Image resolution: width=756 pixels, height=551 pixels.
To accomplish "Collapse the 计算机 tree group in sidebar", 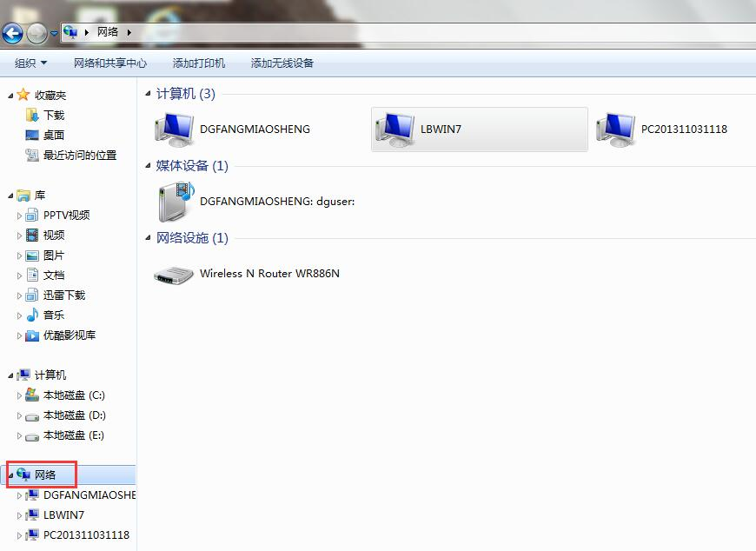I will point(10,376).
